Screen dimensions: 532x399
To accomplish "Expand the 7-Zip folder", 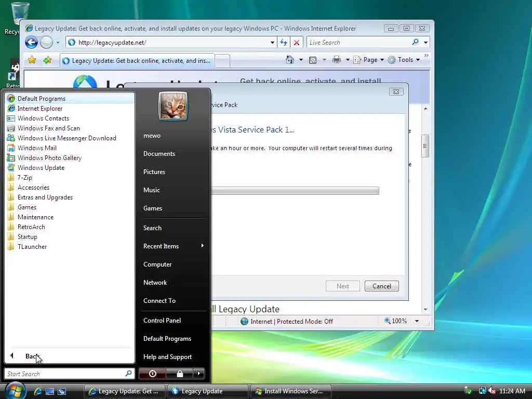I will pos(70,177).
